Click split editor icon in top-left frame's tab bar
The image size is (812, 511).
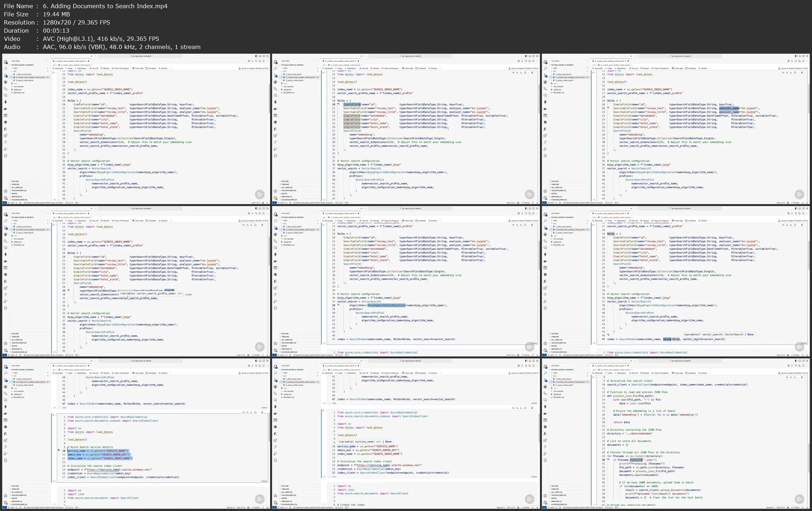263,61
